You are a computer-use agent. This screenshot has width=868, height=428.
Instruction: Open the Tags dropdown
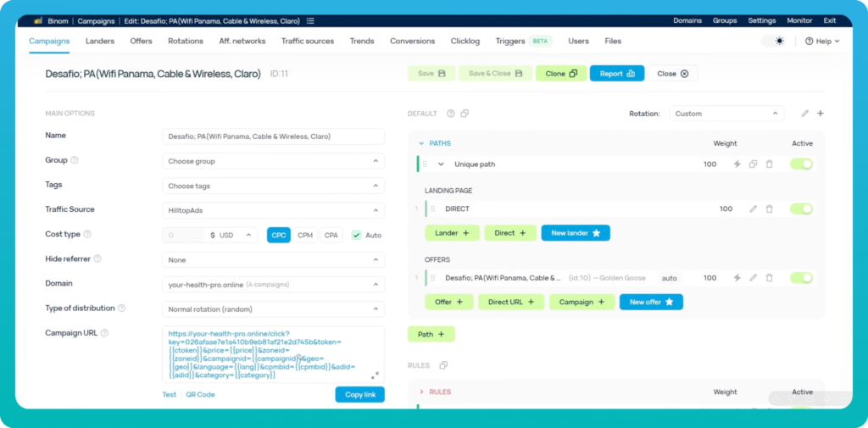coord(274,186)
